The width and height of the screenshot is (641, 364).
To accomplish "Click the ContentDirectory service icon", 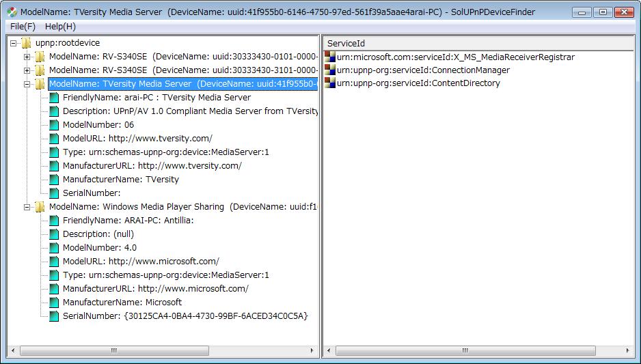I will click(330, 83).
